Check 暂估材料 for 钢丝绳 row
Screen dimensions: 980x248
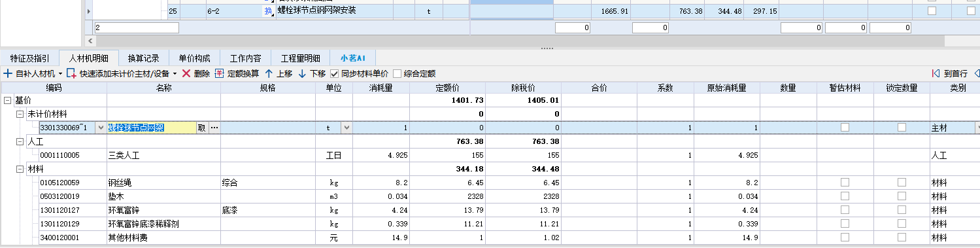(845, 183)
